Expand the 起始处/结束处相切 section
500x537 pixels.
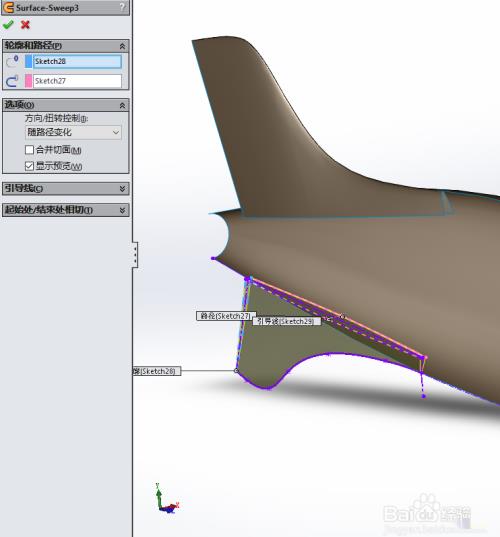point(122,210)
